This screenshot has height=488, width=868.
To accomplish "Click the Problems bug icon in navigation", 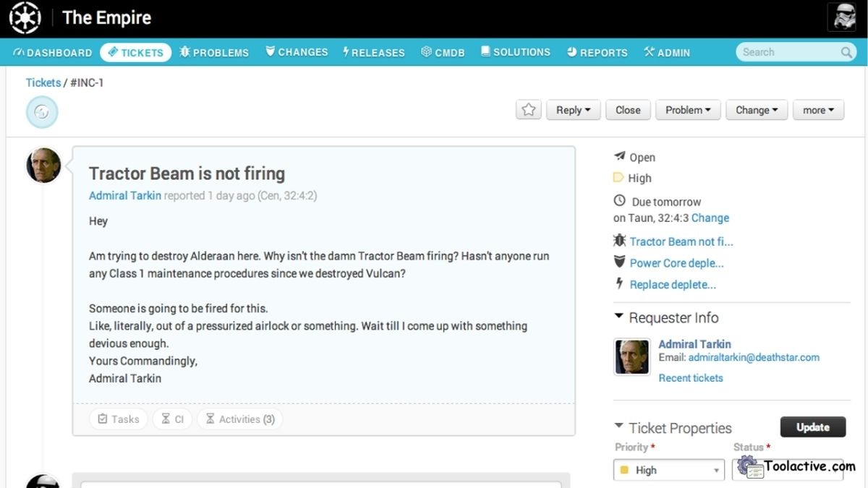I will click(184, 51).
